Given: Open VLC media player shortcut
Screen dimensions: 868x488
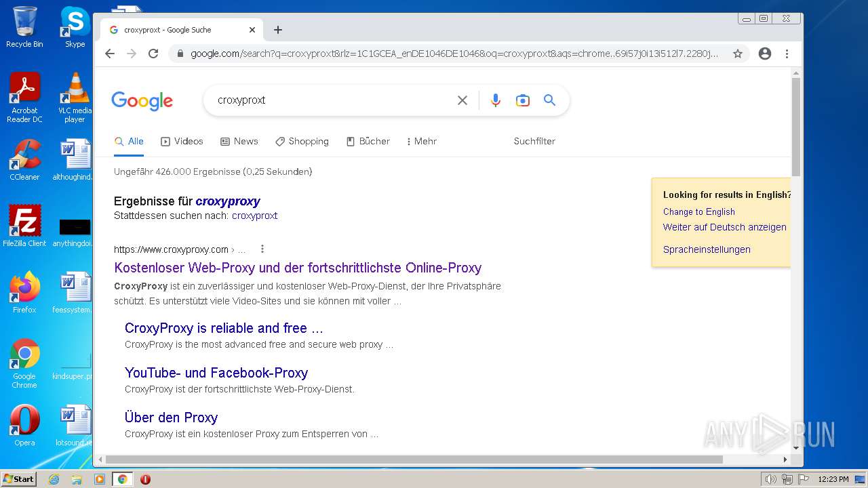Looking at the screenshot, I should [x=75, y=98].
